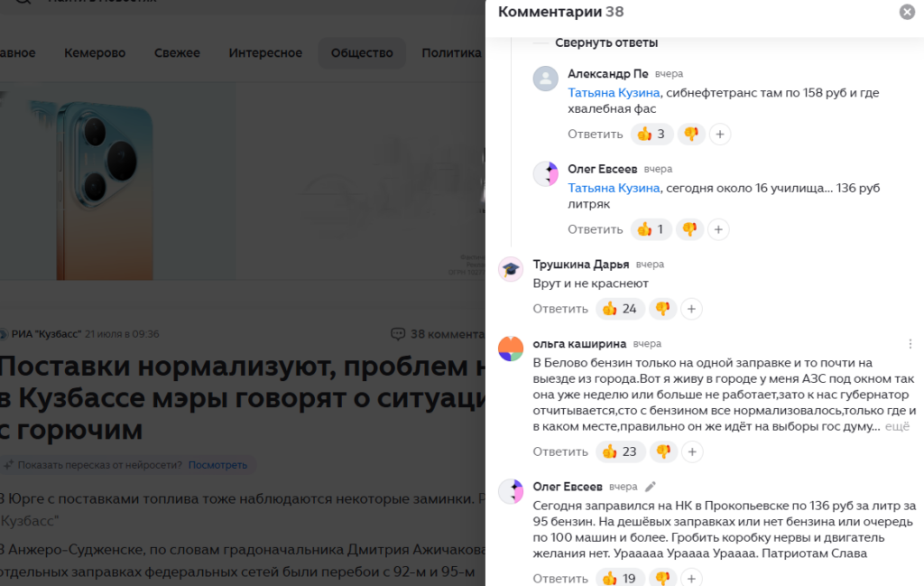Screen dimensions: 924x586
Task: Like Александр Пе's reply
Action: coord(651,134)
